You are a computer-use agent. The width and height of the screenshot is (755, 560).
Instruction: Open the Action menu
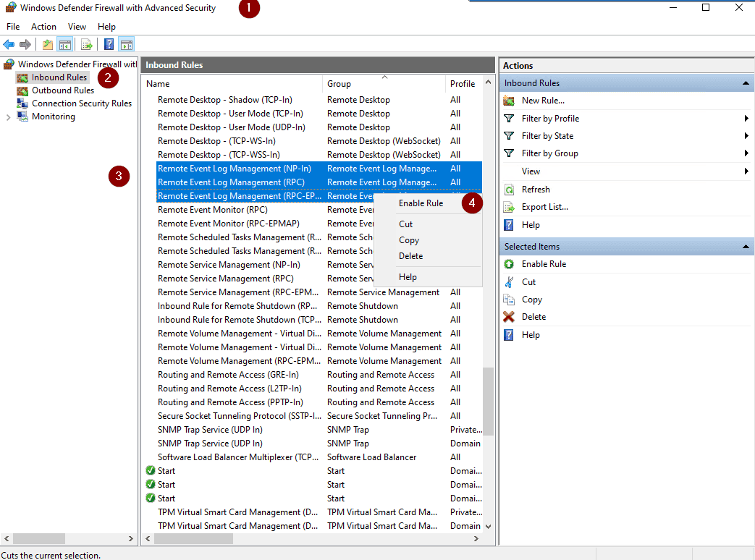point(43,27)
